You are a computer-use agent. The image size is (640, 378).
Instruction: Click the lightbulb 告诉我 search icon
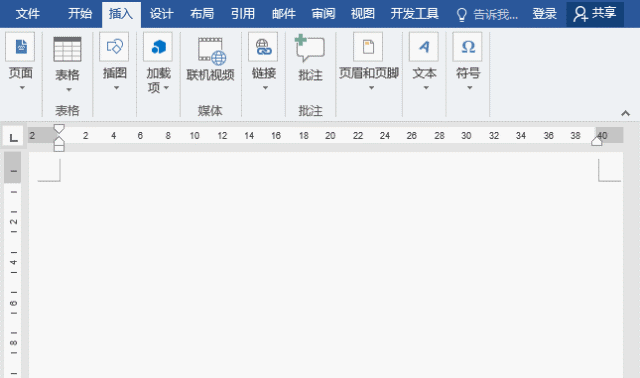point(462,15)
